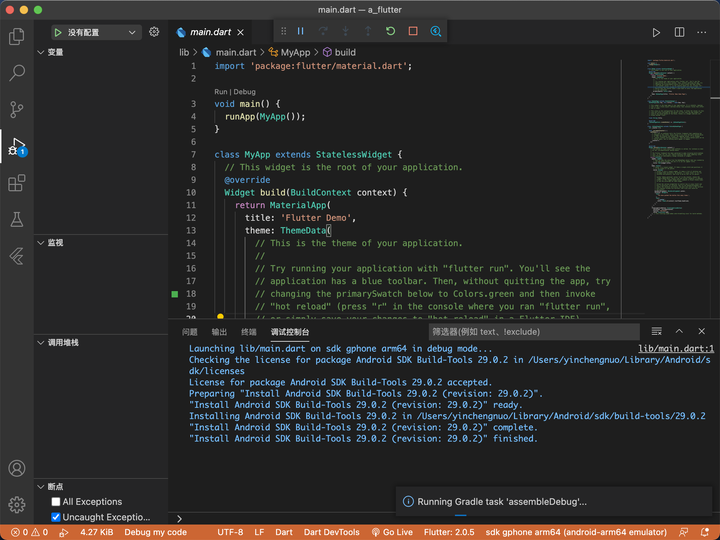
Task: Click the green gutter marker on line 18
Action: pos(174,294)
